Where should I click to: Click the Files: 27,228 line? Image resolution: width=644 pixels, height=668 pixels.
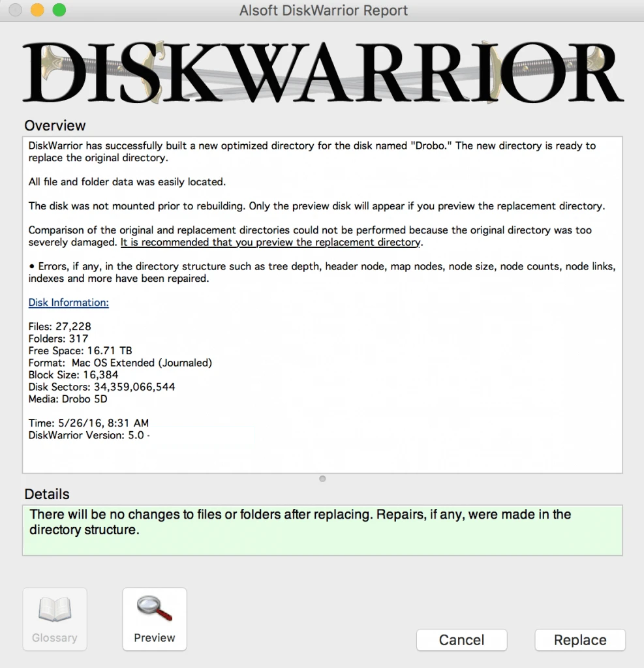coord(59,327)
